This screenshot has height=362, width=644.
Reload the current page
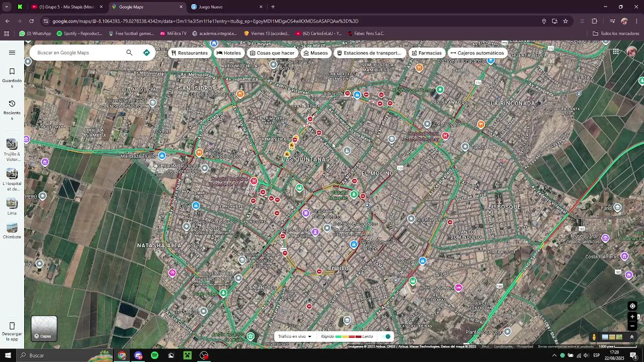(x=31, y=21)
